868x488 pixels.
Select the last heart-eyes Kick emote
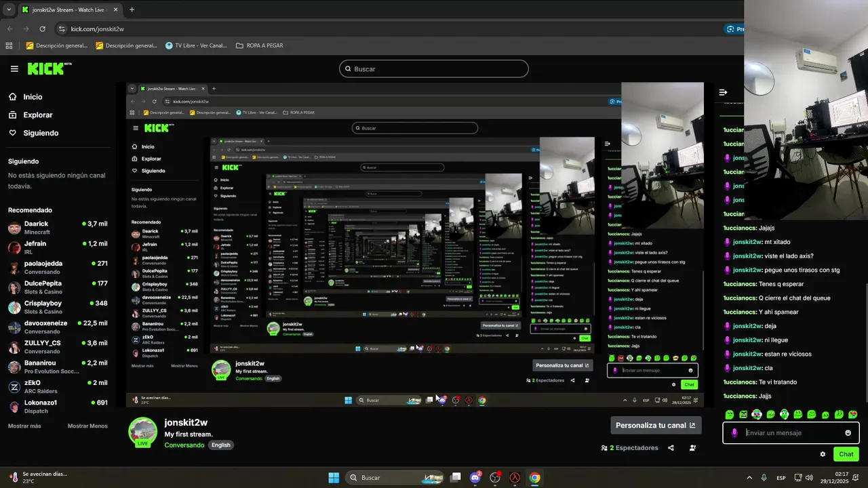852,415
